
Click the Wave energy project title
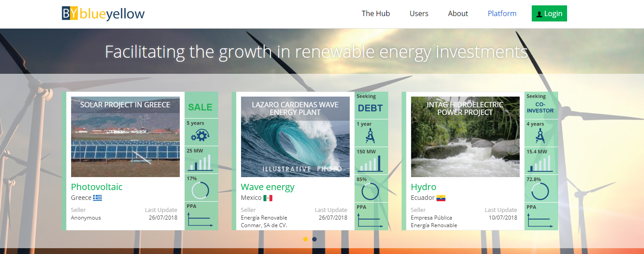268,187
